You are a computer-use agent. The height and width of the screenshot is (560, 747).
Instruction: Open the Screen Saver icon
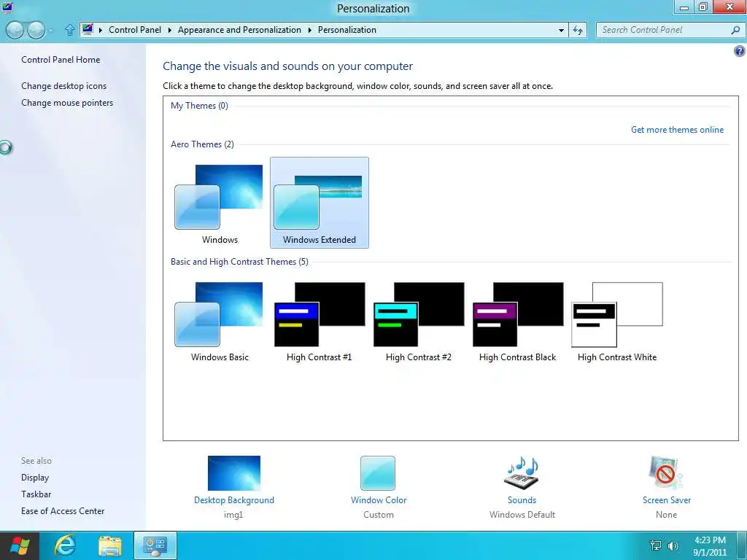click(x=665, y=472)
